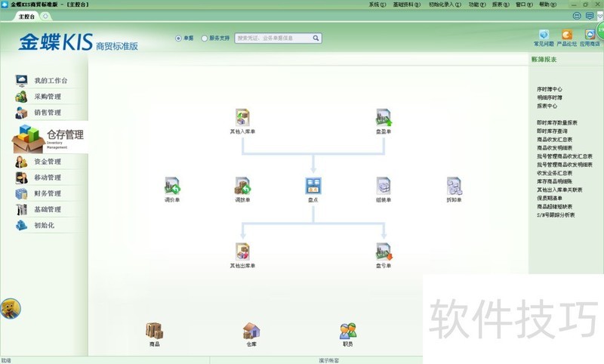This screenshot has width=604, height=364.
Task: Open 初始化 in the sidebar
Action: [44, 225]
